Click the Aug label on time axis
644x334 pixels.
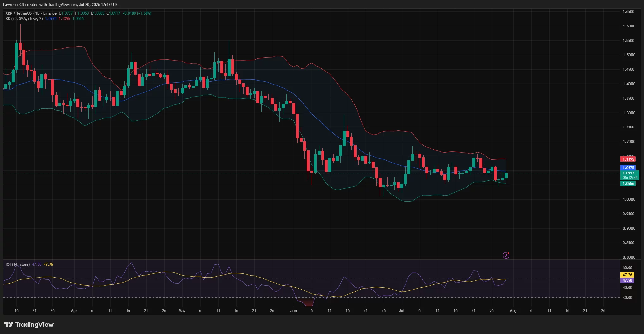pos(513,311)
